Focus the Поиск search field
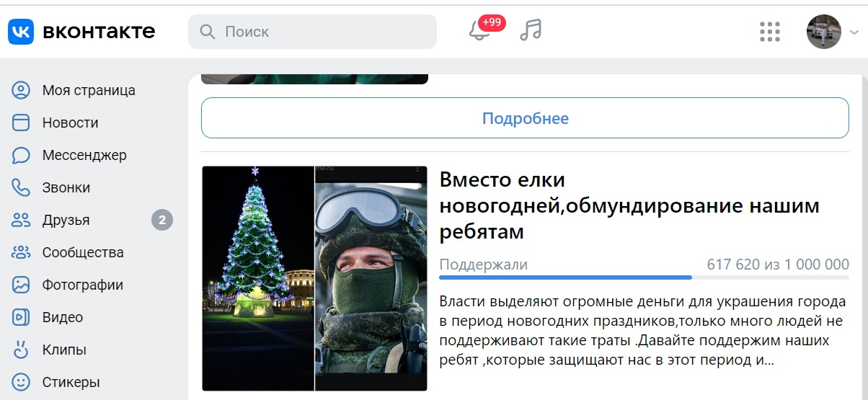Screen dimensions: 868x400 tap(312, 32)
